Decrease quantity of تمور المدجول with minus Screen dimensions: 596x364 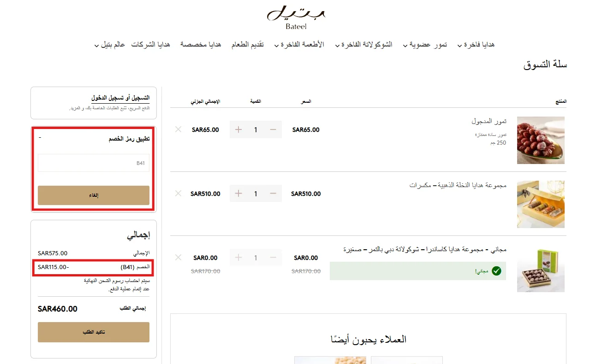click(273, 130)
